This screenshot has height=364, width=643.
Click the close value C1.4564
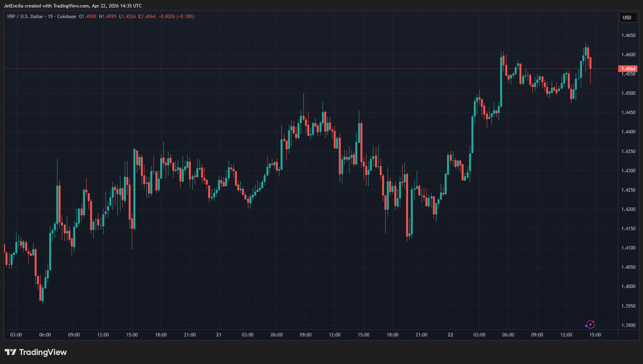pos(147,17)
